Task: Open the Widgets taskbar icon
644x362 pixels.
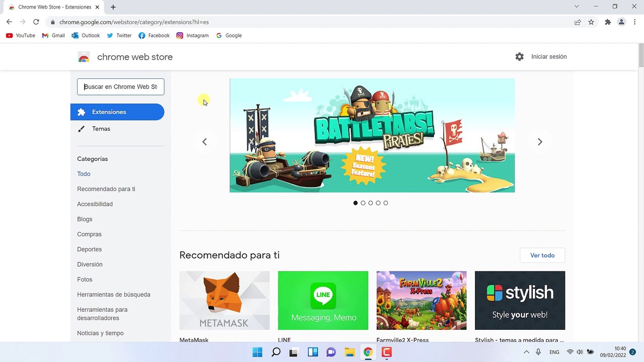Action: 312,352
